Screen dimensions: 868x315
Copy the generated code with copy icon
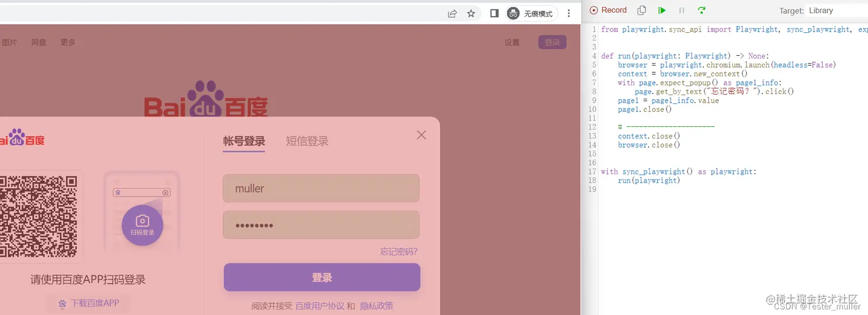[642, 10]
